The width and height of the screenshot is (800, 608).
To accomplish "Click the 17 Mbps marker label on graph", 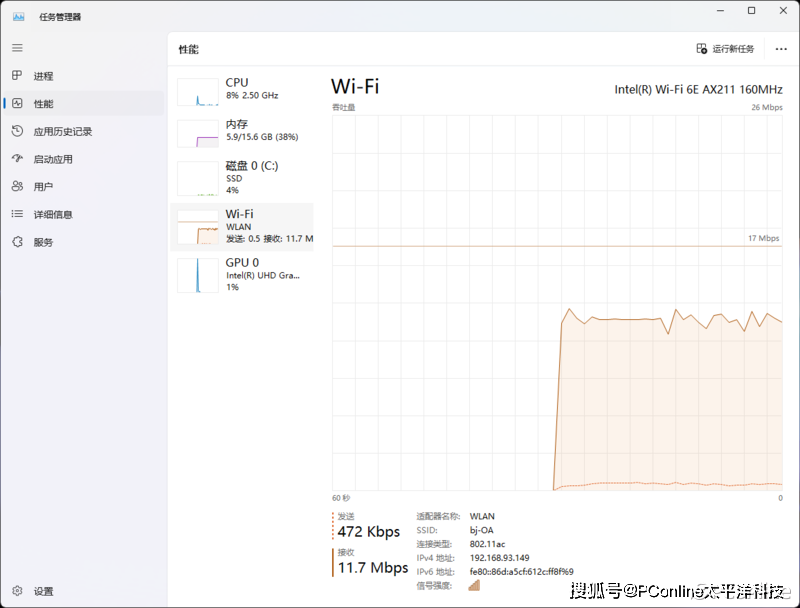I will point(764,238).
